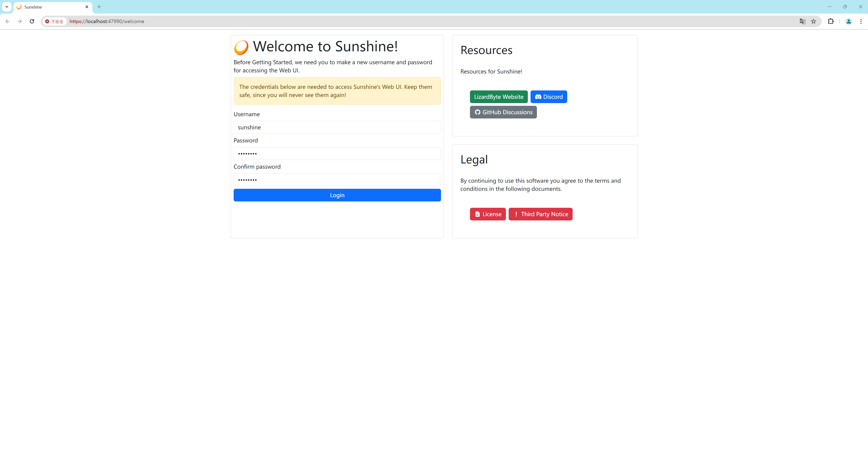868x475 pixels.
Task: Focus the Password input field
Action: click(x=337, y=154)
